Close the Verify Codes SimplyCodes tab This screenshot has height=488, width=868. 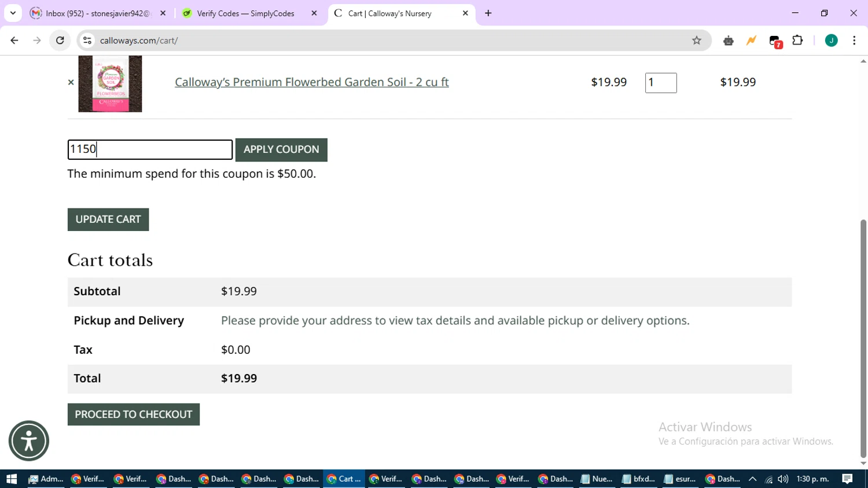(x=314, y=13)
